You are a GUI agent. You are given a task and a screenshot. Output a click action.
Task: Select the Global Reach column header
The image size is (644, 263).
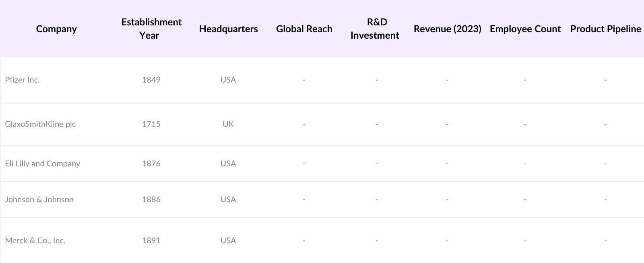coord(304,29)
